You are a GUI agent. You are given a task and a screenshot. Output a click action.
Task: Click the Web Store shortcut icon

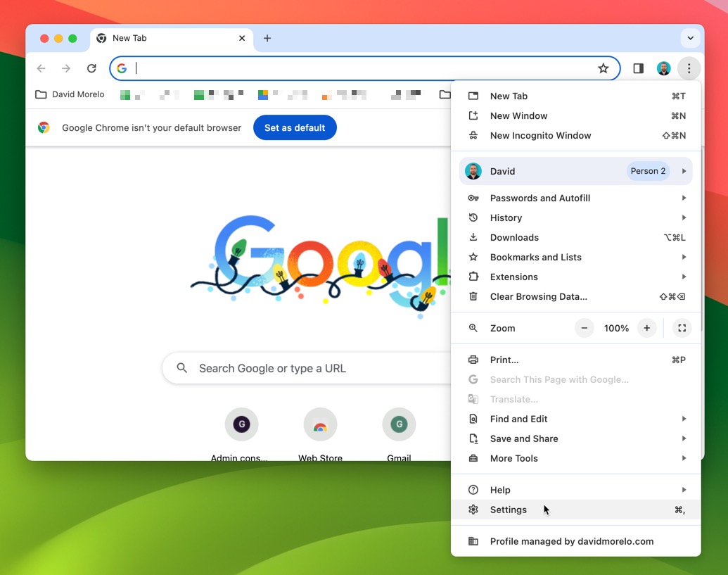click(x=320, y=425)
